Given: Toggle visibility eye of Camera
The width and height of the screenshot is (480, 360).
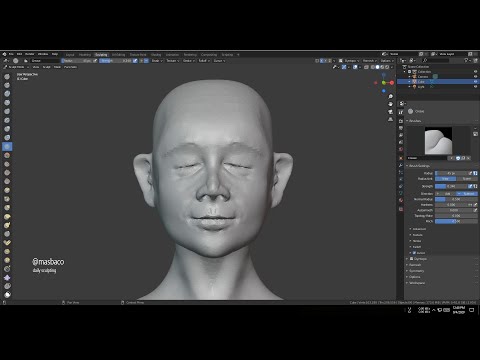Looking at the screenshot, I should tap(475, 76).
